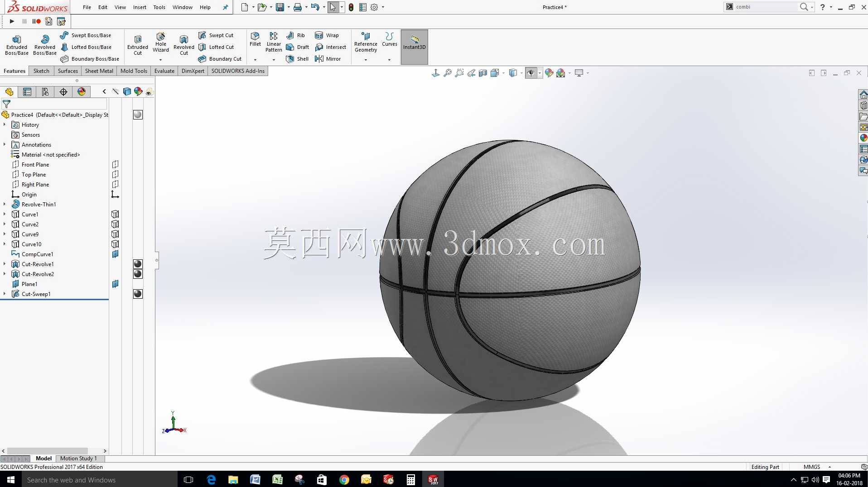Image resolution: width=868 pixels, height=487 pixels.
Task: Expand the History tree node
Action: 5,124
